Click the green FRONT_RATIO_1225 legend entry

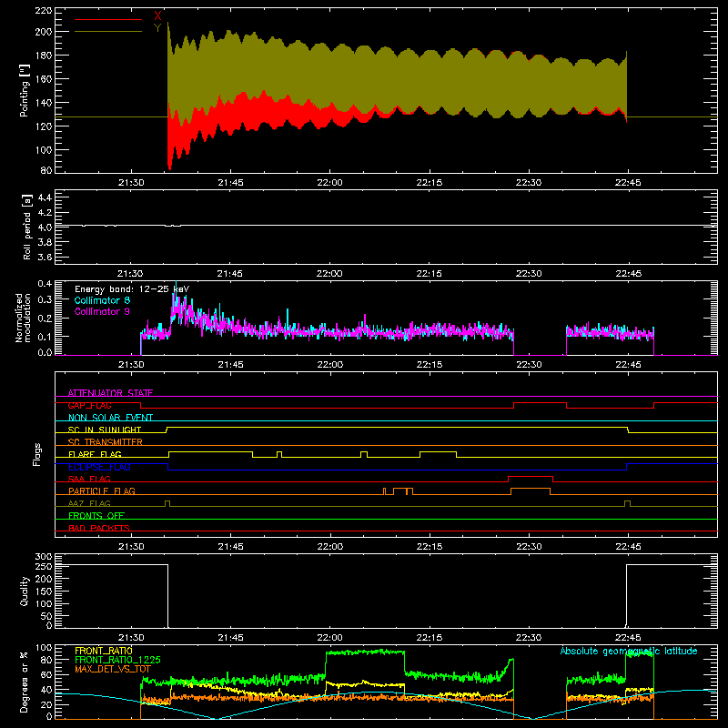[x=117, y=660]
